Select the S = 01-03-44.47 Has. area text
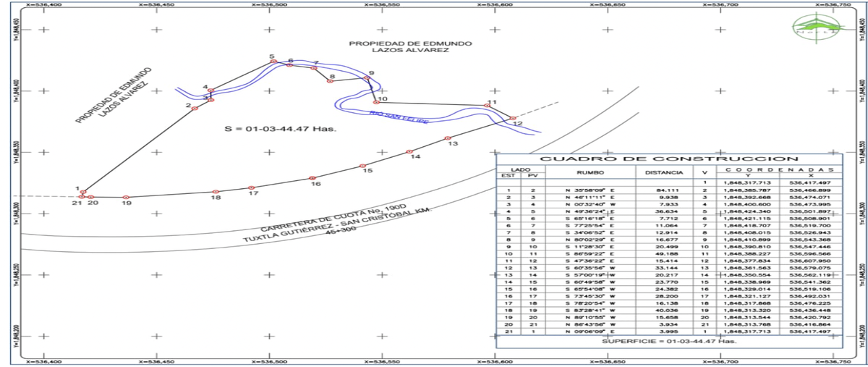The image size is (868, 367). (281, 130)
